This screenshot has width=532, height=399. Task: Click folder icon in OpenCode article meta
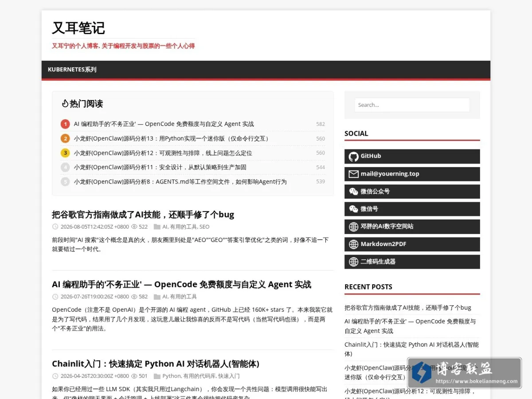[x=157, y=297]
